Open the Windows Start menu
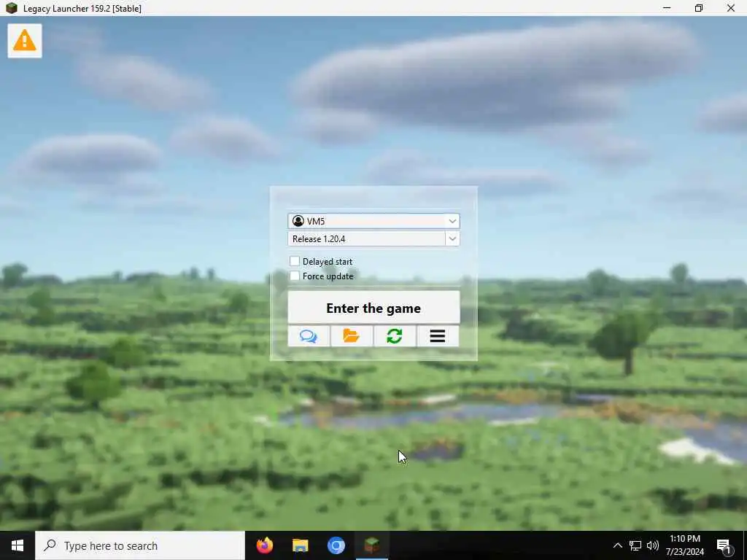The height and width of the screenshot is (560, 747). point(18,545)
